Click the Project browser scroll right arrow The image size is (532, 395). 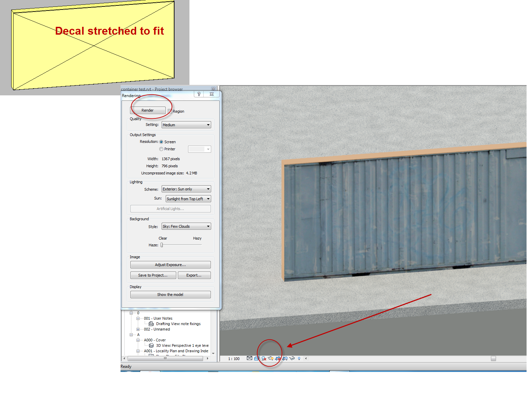click(207, 358)
